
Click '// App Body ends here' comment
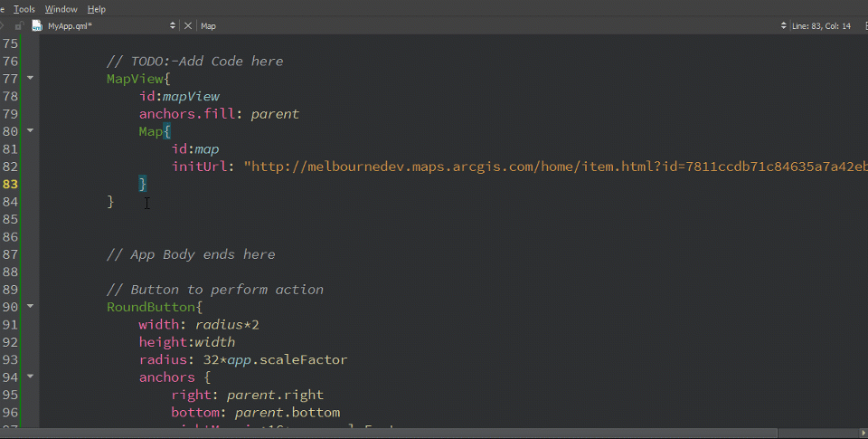pyautogui.click(x=191, y=254)
